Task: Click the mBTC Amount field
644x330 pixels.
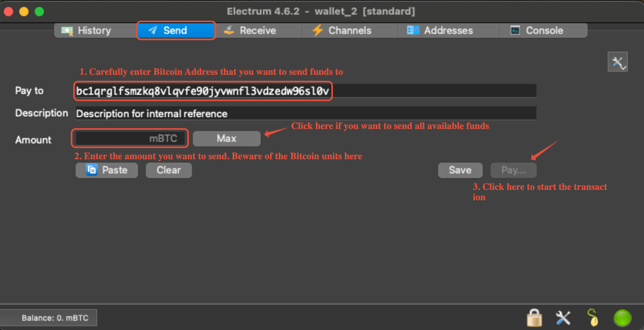Action: (x=130, y=139)
